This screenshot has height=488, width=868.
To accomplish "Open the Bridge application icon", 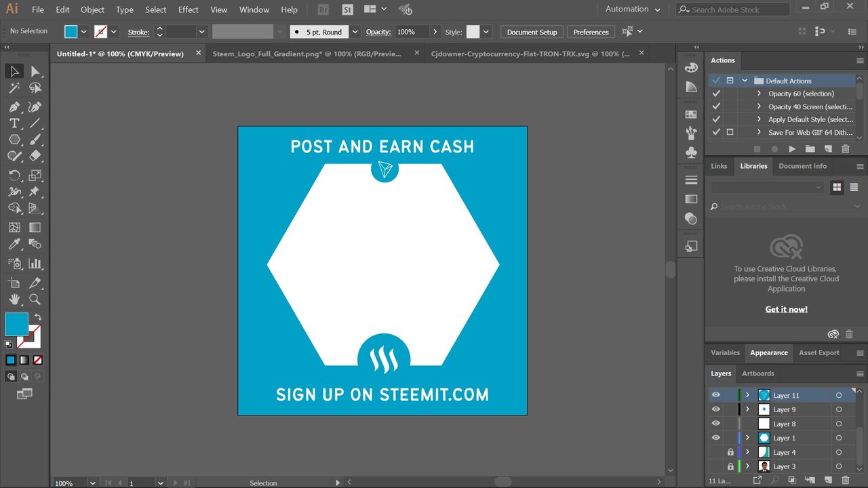I will click(x=323, y=9).
